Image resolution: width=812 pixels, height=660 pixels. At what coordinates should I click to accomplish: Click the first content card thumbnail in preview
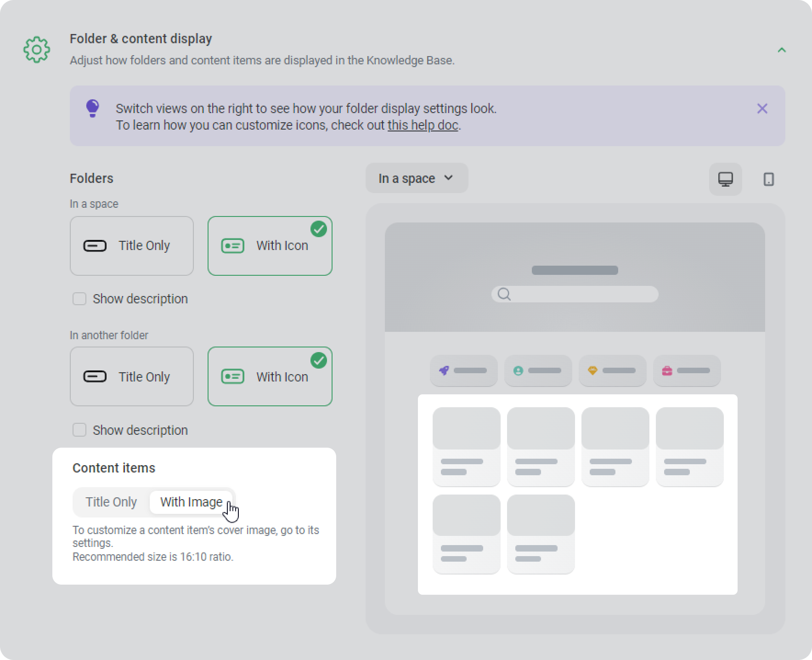point(467,428)
